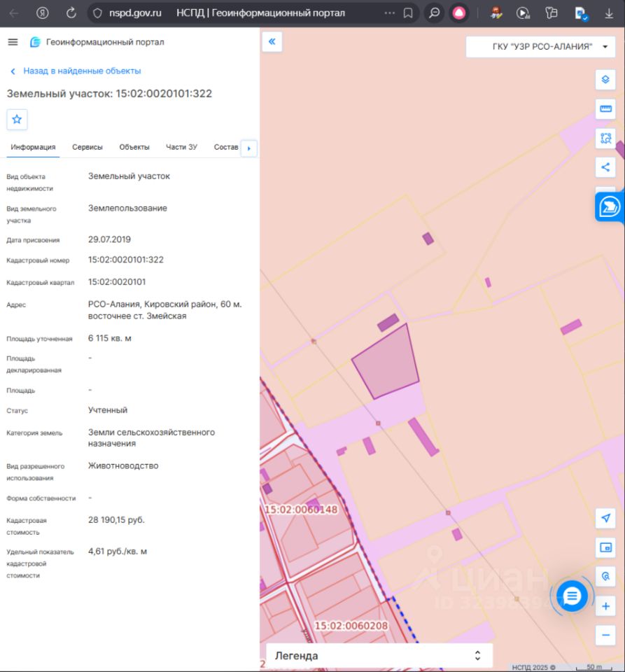625x672 pixels.
Task: Click the status value Учтенный
Action: [x=108, y=410]
